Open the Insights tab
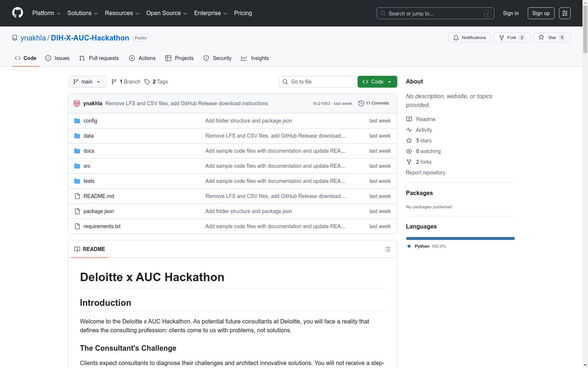 point(255,58)
